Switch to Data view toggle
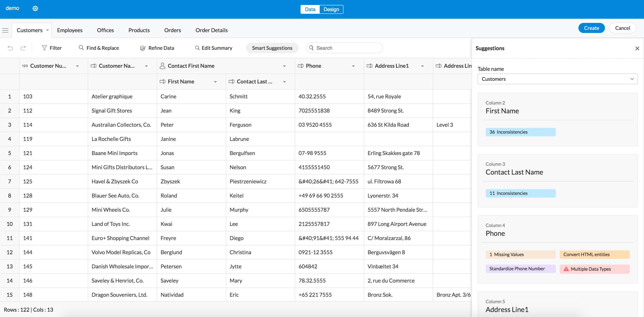This screenshot has width=644, height=317. pyautogui.click(x=310, y=9)
